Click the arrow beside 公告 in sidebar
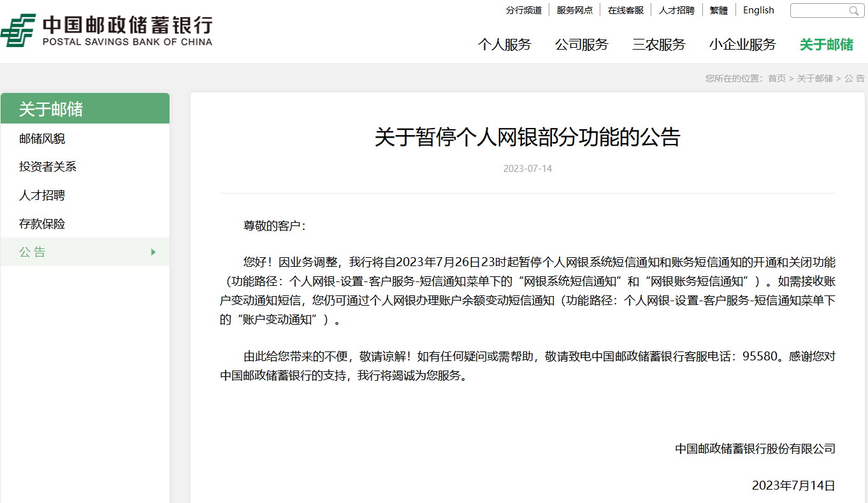This screenshot has width=868, height=503. pos(153,252)
